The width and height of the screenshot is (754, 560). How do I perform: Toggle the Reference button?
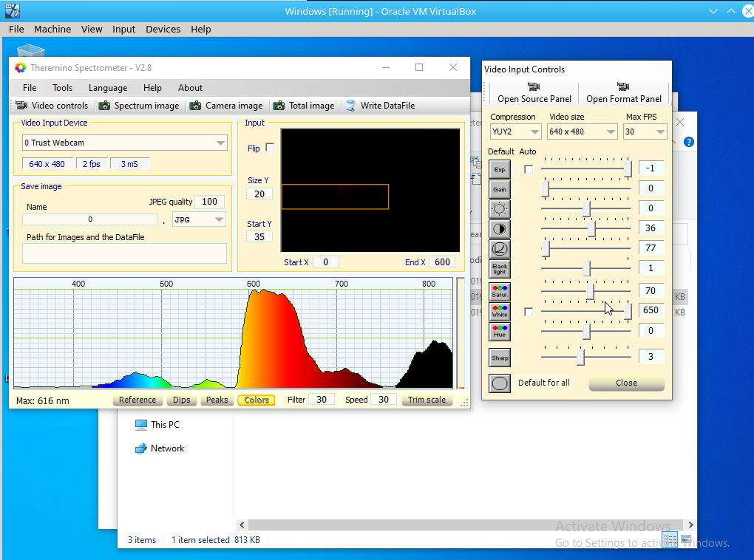(x=137, y=400)
